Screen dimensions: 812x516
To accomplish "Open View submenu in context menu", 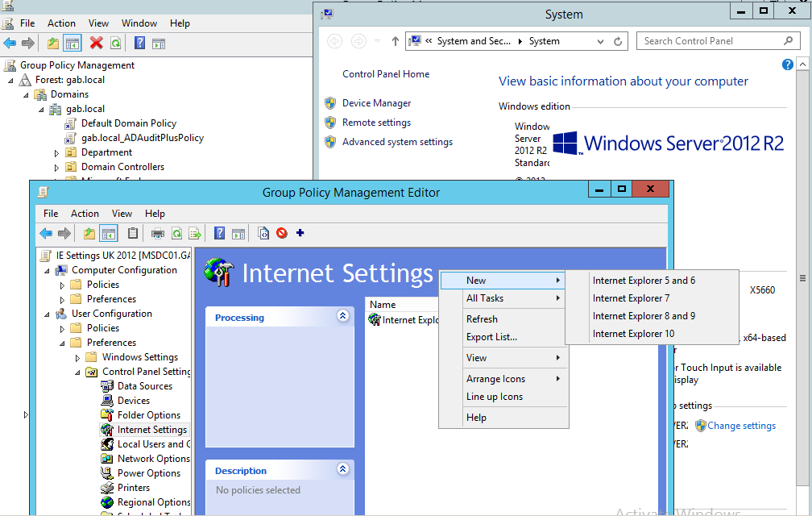I will coord(504,358).
